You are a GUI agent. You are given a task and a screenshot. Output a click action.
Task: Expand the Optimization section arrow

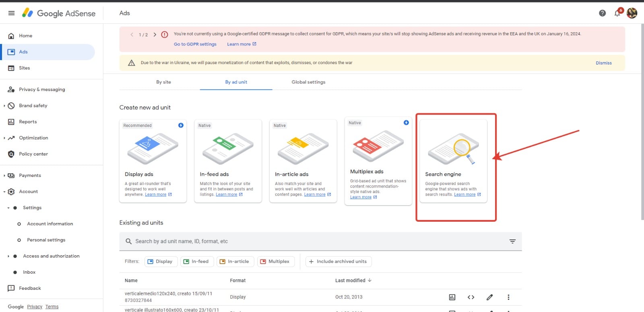tap(4, 138)
